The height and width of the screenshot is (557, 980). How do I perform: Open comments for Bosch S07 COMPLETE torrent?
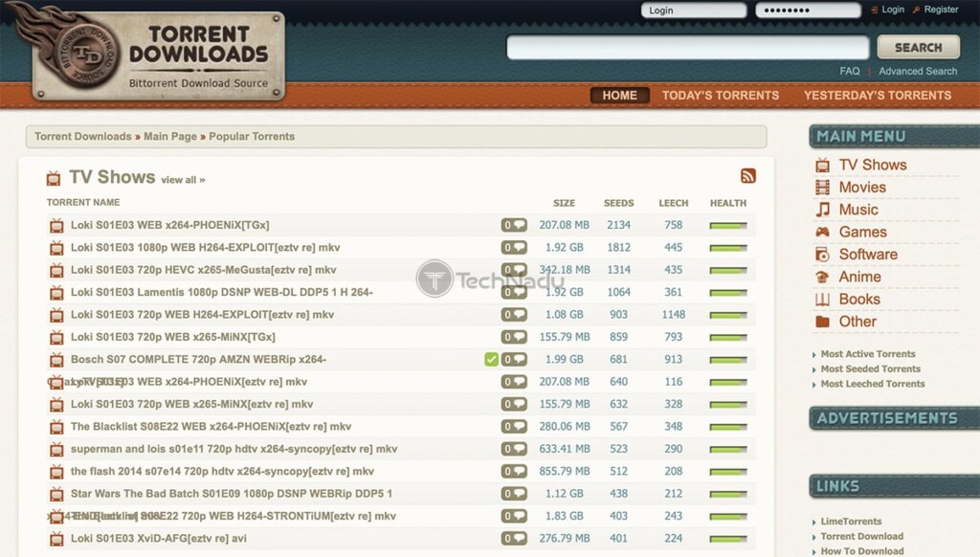[x=514, y=360]
